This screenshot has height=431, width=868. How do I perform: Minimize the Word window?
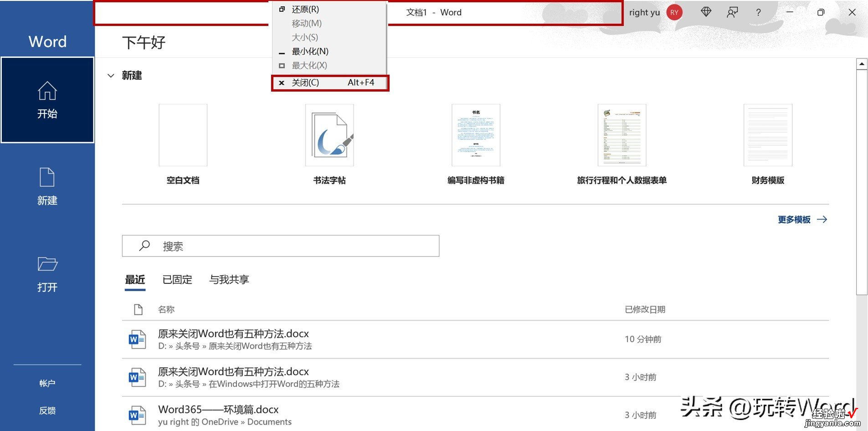pos(790,12)
